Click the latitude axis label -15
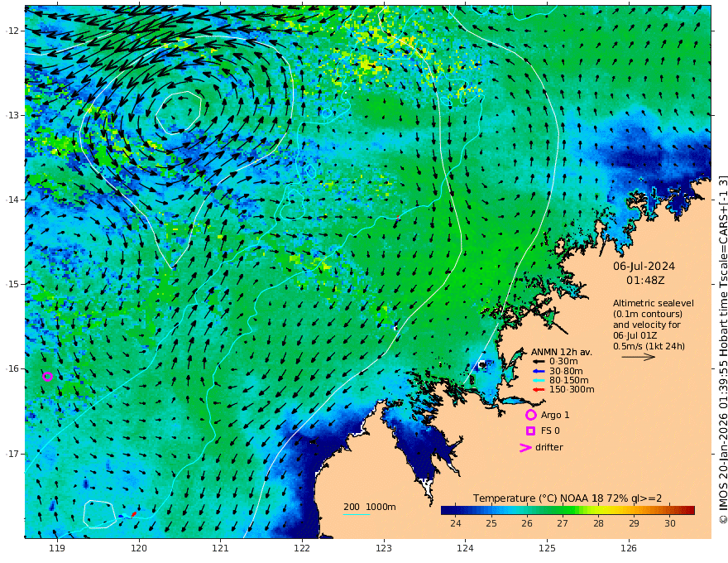728x563 pixels. [x=12, y=284]
